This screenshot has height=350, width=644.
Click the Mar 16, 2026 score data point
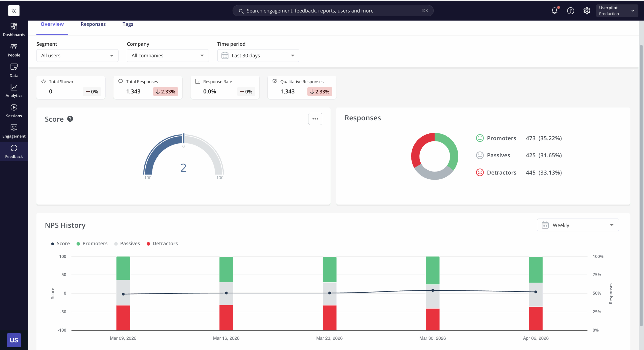click(x=226, y=293)
